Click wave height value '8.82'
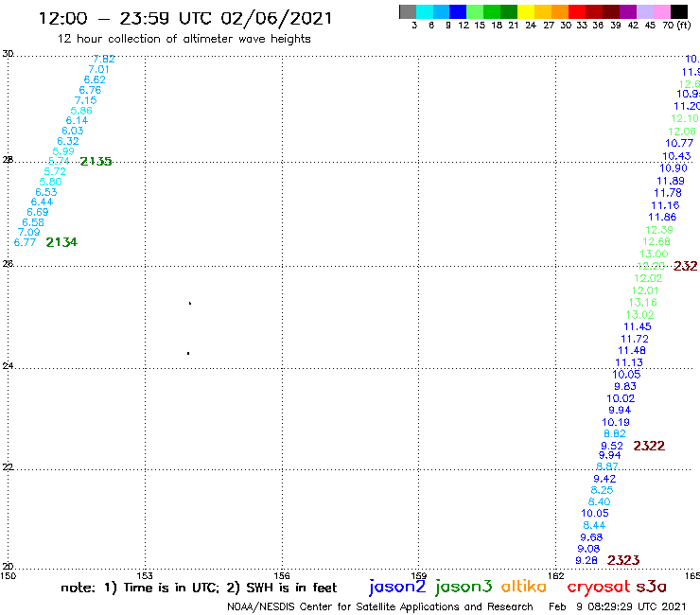Viewport: 700px width, 615px height. 615,433
